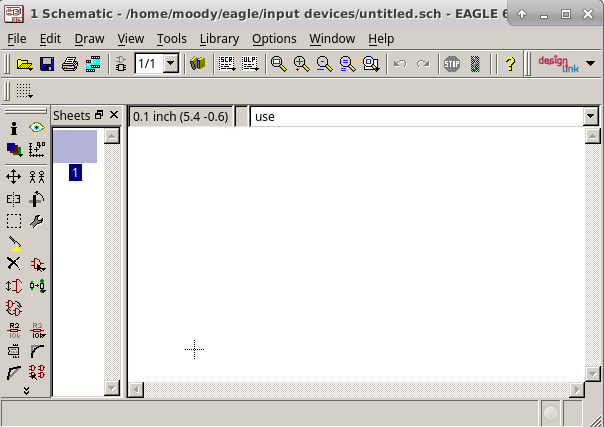Zoom out with the minus magnifier
Image resolution: width=604 pixels, height=427 pixels.
(324, 64)
